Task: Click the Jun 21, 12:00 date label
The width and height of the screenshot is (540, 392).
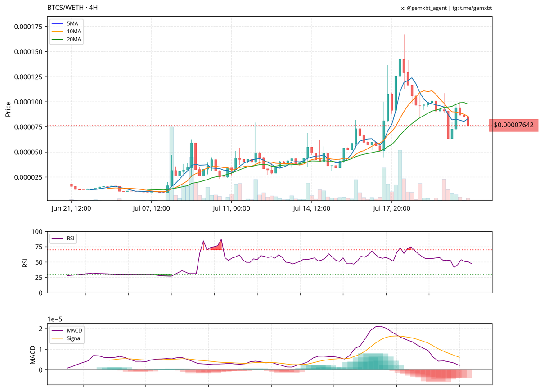Action: click(72, 208)
